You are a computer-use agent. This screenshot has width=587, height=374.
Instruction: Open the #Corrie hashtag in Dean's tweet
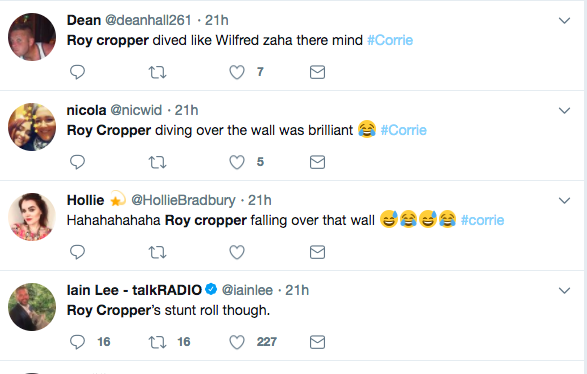pyautogui.click(x=390, y=40)
